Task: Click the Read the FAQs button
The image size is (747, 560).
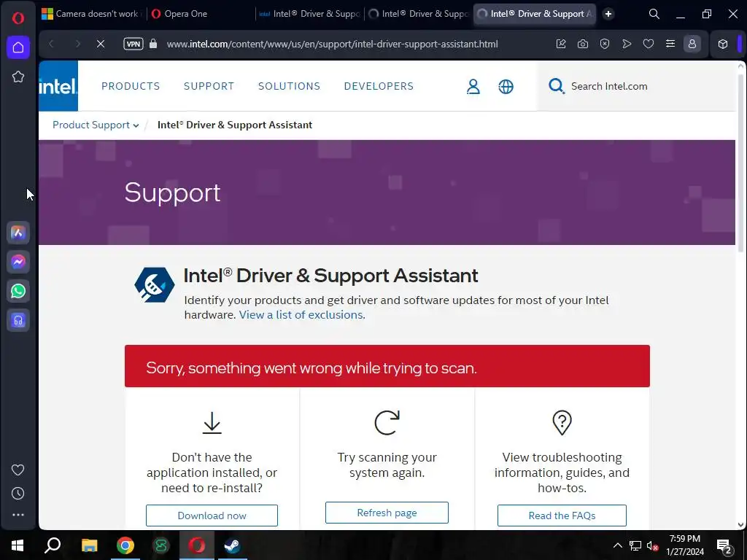Action: coord(562,516)
